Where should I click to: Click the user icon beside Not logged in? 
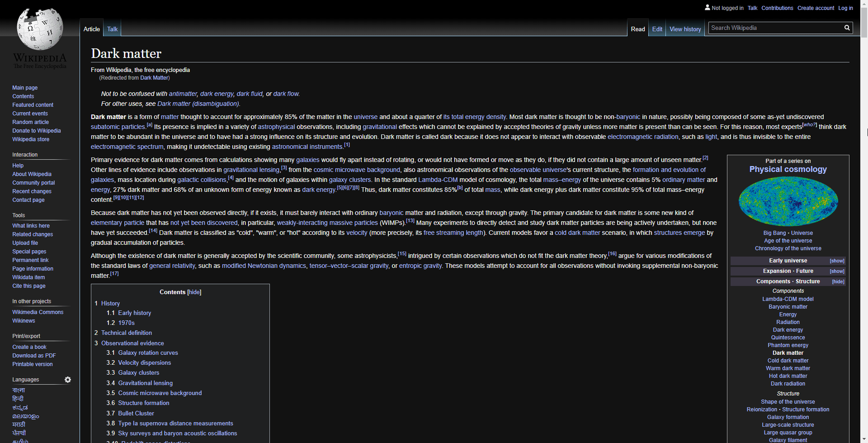pyautogui.click(x=707, y=8)
